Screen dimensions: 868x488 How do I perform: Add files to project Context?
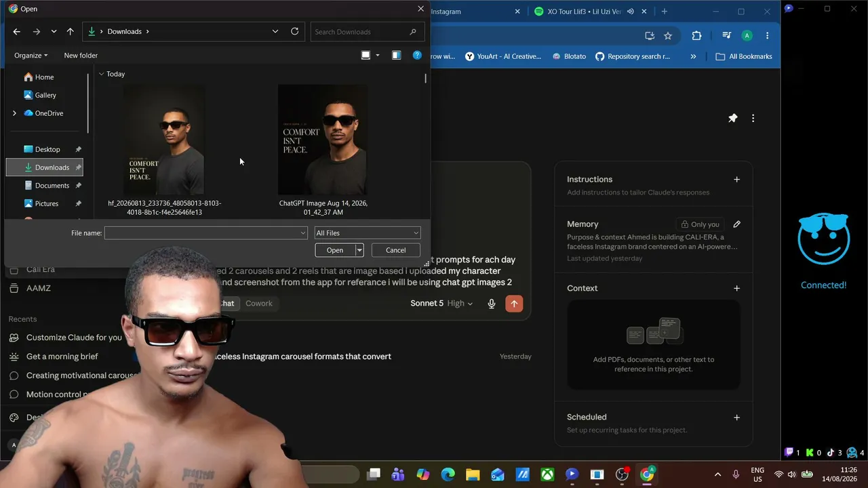[x=736, y=288]
